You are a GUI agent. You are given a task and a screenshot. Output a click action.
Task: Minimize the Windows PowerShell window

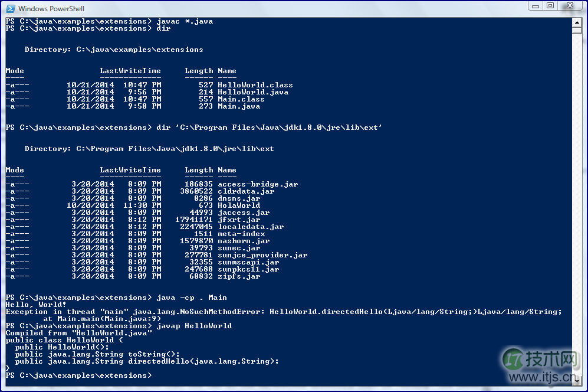click(x=535, y=6)
